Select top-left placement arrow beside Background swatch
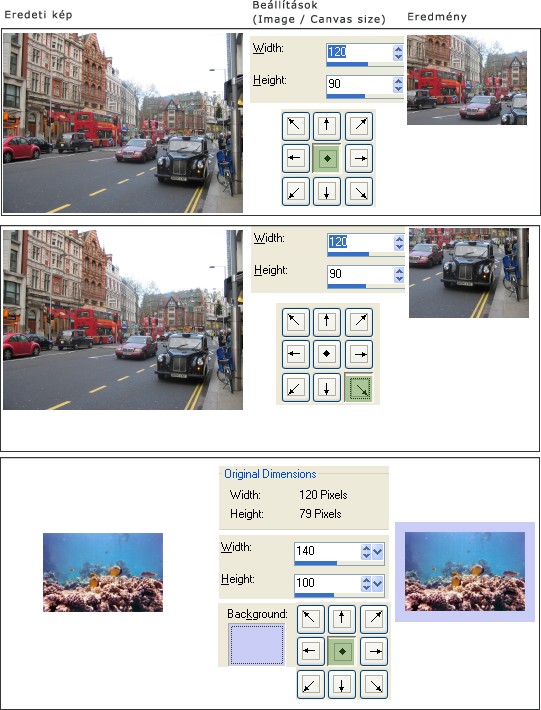 (x=311, y=619)
